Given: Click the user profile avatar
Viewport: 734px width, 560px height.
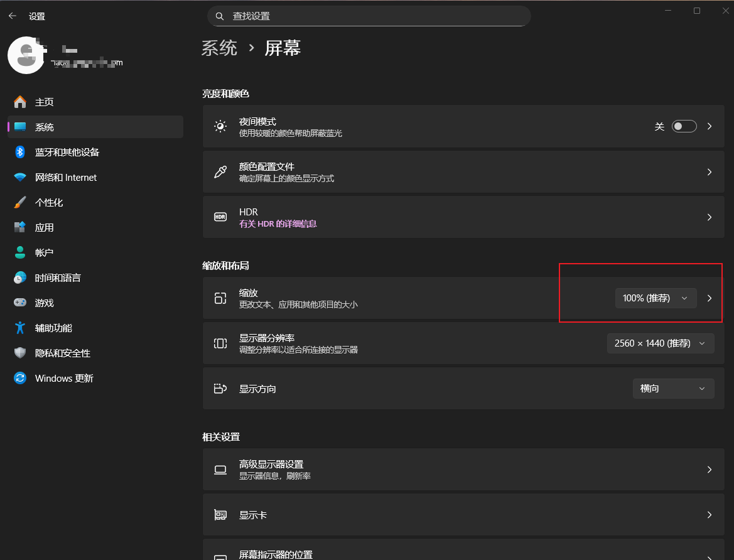Looking at the screenshot, I should [x=26, y=55].
